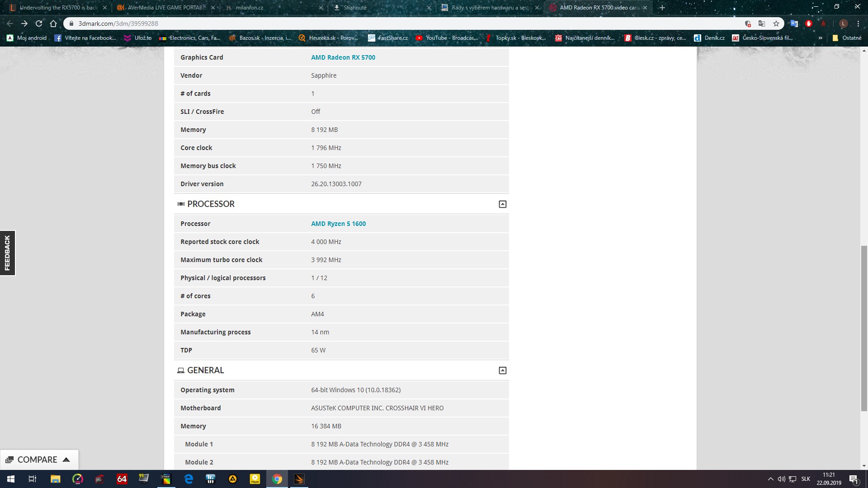The height and width of the screenshot is (488, 868).
Task: Bookmark this page with star icon
Action: tap(776, 23)
